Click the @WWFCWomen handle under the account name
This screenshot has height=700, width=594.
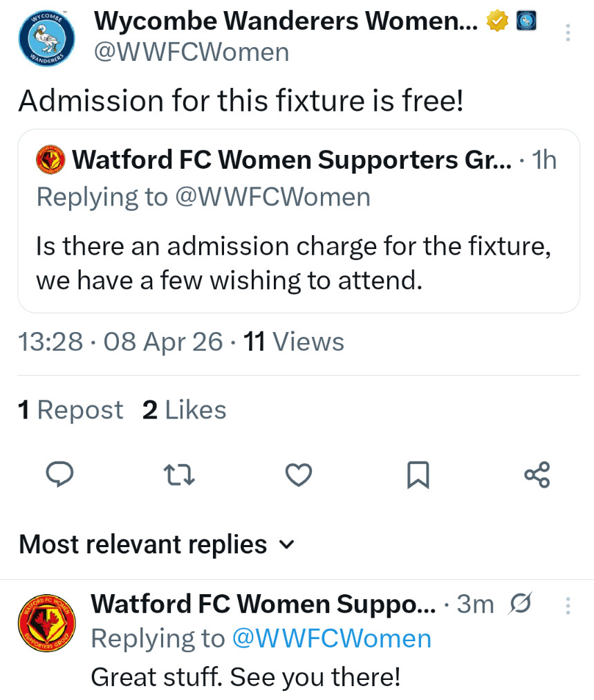coord(192,53)
